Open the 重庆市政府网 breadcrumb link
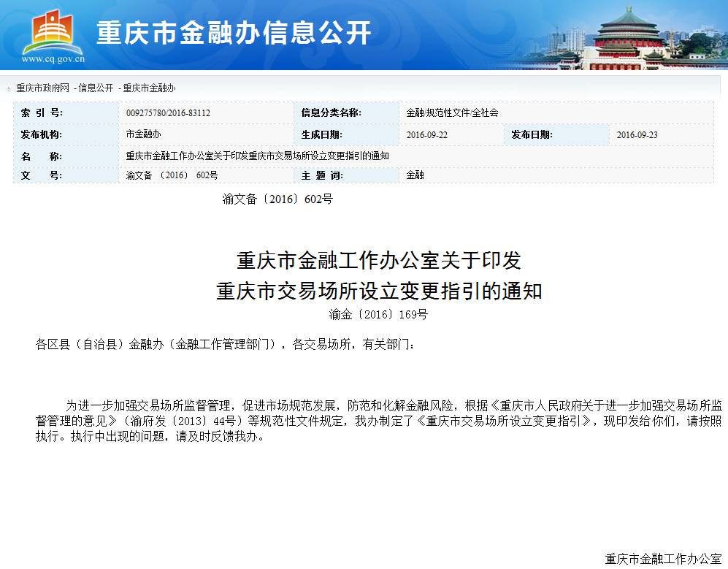Viewport: 728px width, 569px height. coord(42,88)
